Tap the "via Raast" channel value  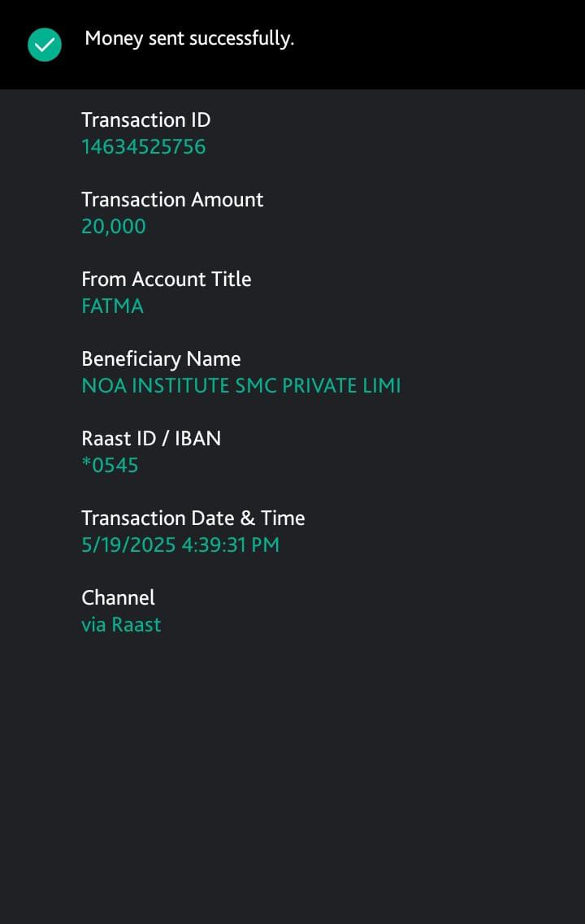pyautogui.click(x=121, y=625)
